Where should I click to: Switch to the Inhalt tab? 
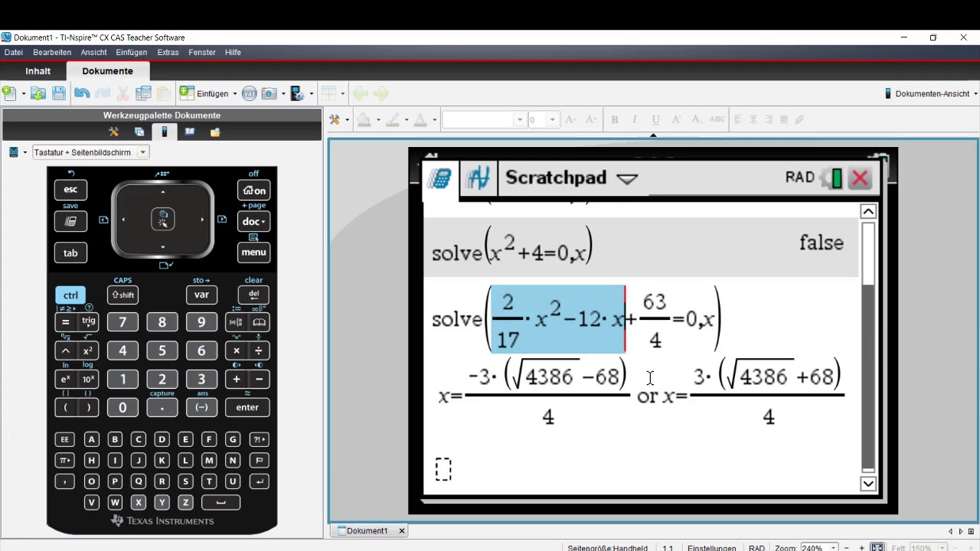pos(38,71)
